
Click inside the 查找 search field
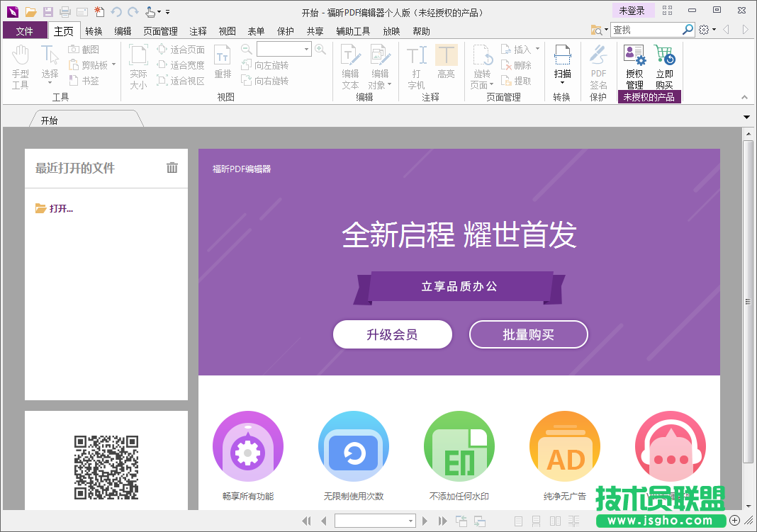tap(649, 29)
